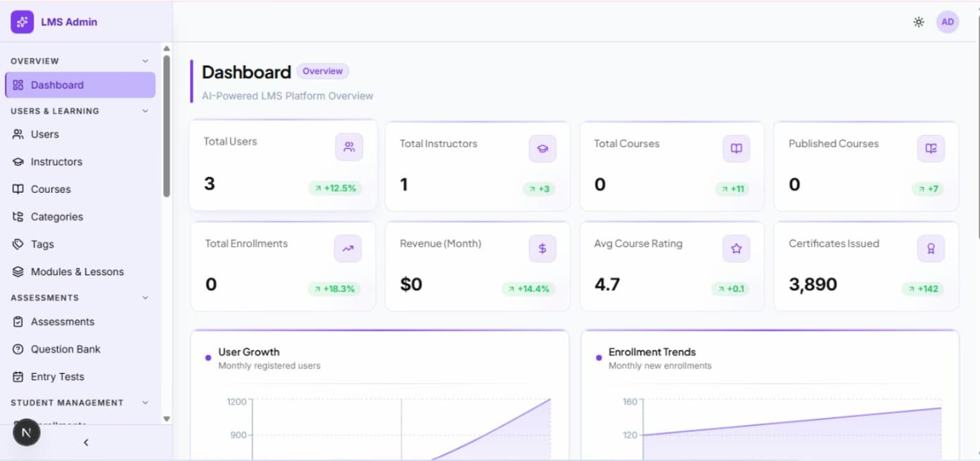Collapse the USERS & LEARNING section chevron
The width and height of the screenshot is (980, 461).
click(x=146, y=111)
